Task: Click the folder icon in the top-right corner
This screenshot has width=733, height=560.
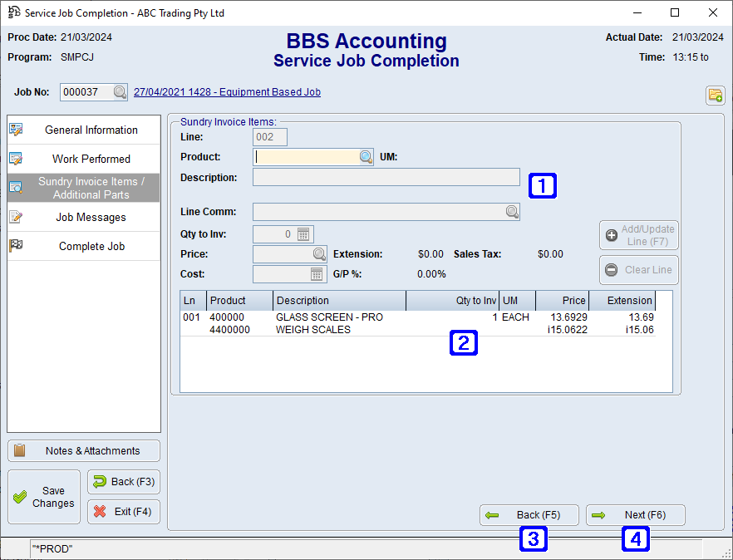Action: coord(715,96)
